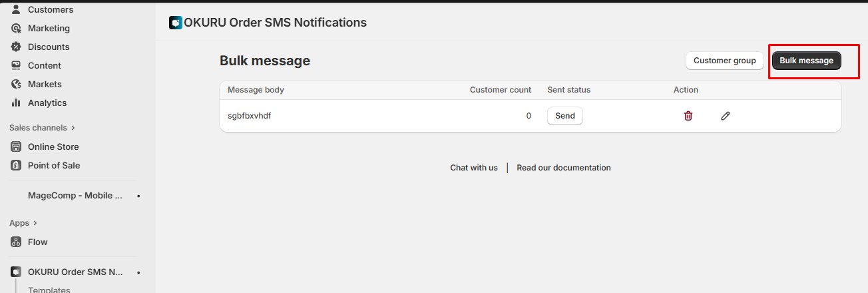
Task: Click the Content sidebar icon
Action: click(x=17, y=66)
